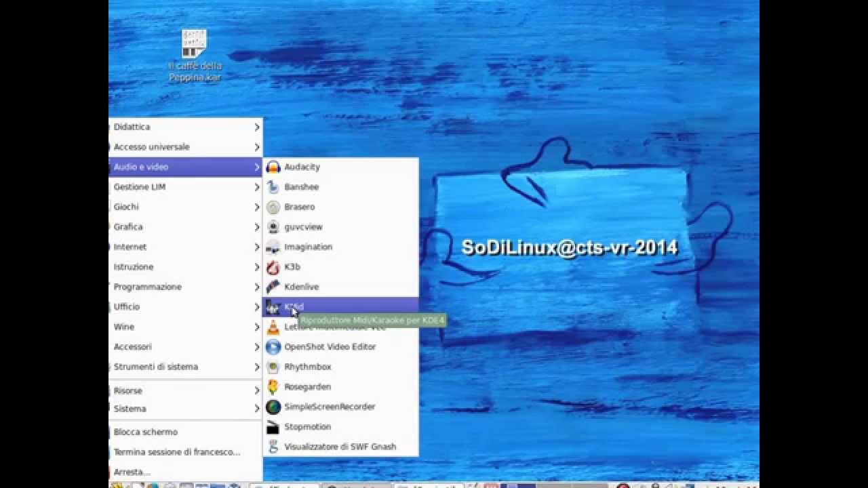The height and width of the screenshot is (488, 868).
Task: Expand the Grafica submenu arrow
Action: point(257,227)
